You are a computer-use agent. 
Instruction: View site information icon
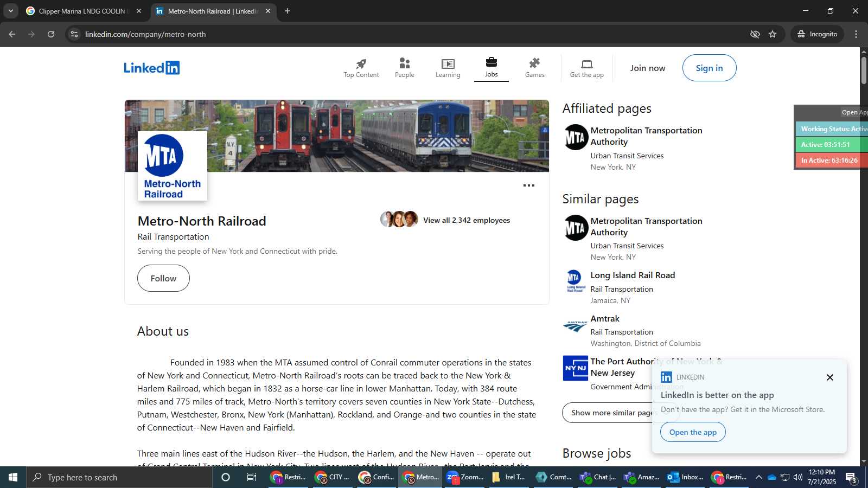pyautogui.click(x=74, y=34)
